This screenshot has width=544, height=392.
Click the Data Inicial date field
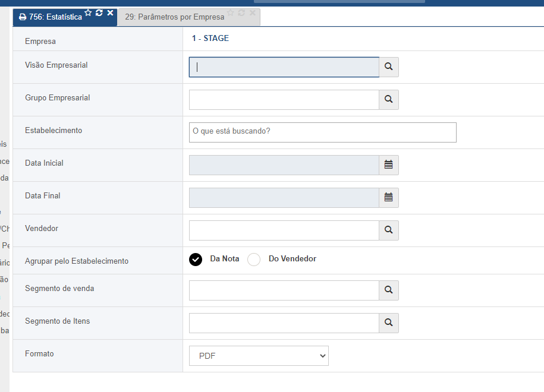coord(284,165)
